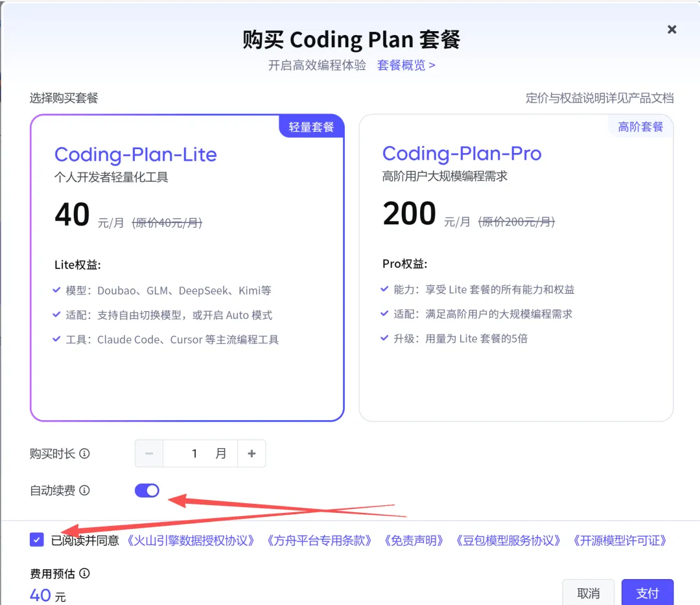Screen dimensions: 700x605
Task: Open 《火山引擎数据授权协议》 link
Action: click(191, 541)
